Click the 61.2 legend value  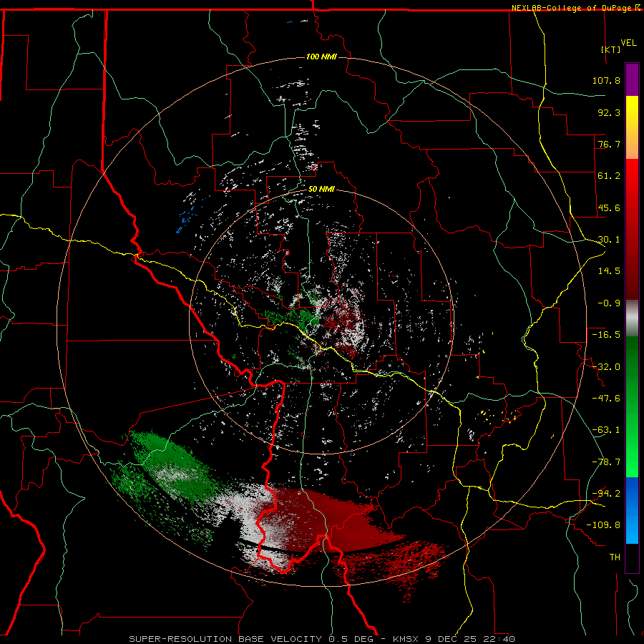click(x=609, y=176)
